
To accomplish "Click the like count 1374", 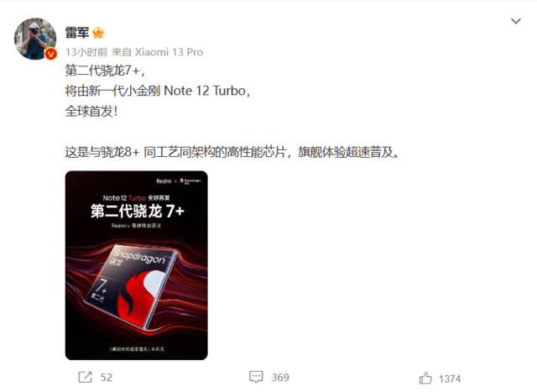I will click(x=450, y=379).
